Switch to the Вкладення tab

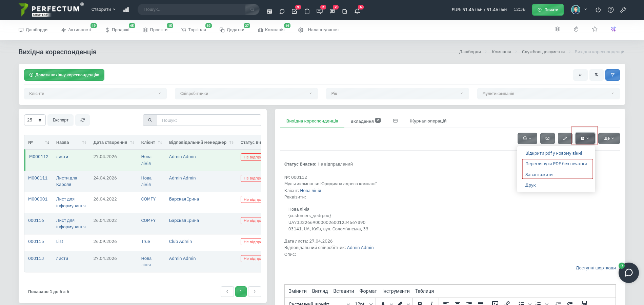click(x=365, y=121)
